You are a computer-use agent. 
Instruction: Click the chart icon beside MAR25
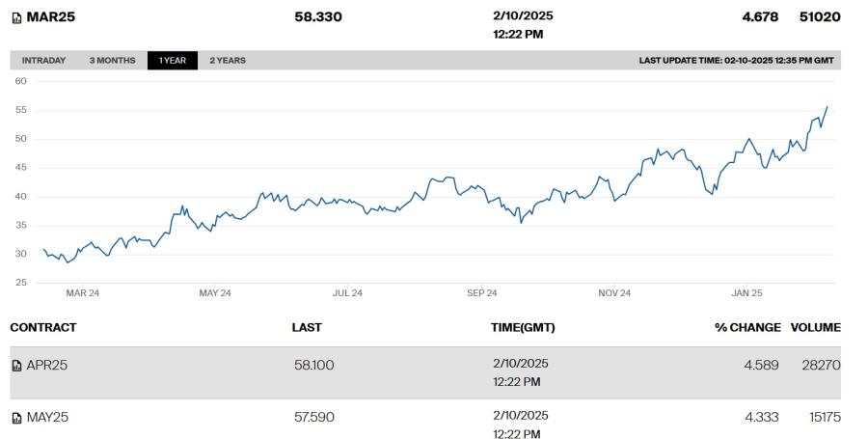pyautogui.click(x=16, y=18)
